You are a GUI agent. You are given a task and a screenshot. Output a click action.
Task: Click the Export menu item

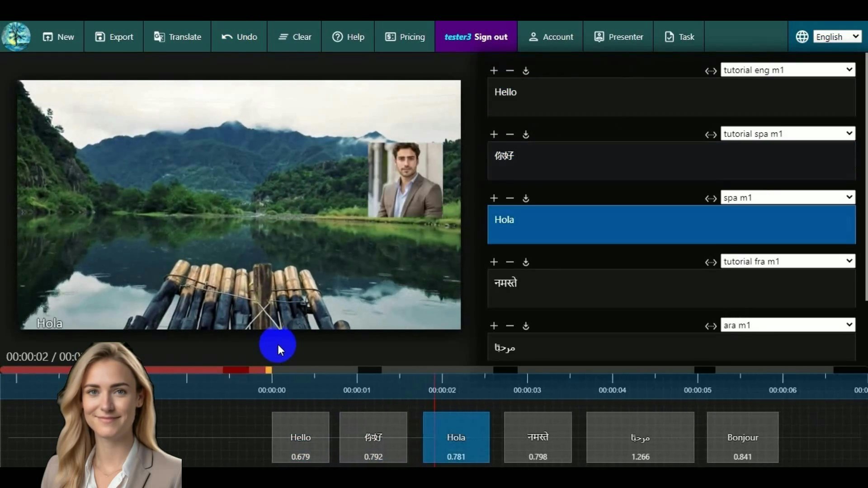tap(114, 37)
